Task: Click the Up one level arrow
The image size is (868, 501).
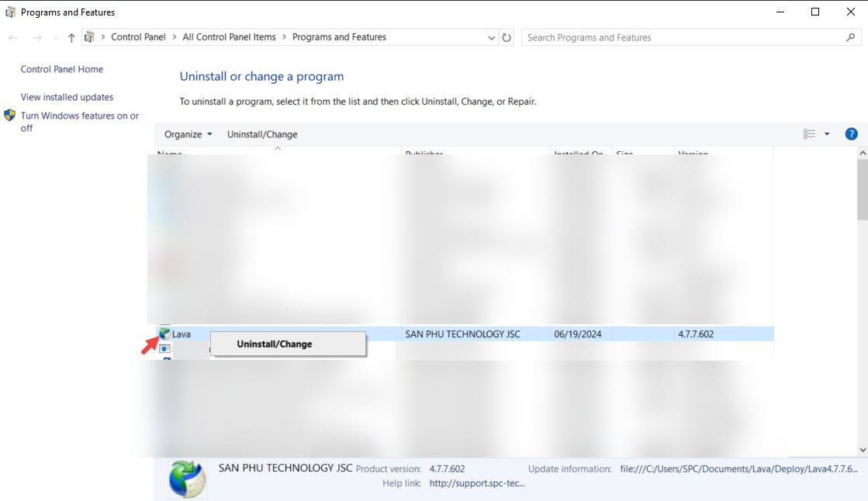Action: (x=71, y=37)
